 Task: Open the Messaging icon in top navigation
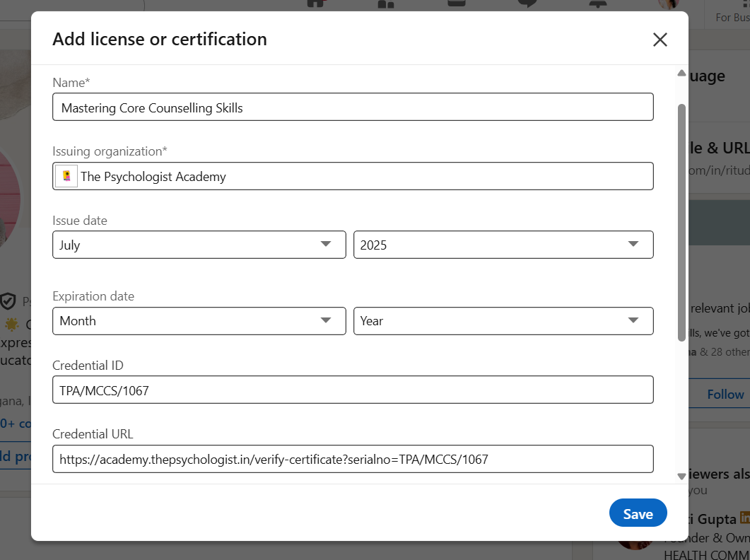527,4
